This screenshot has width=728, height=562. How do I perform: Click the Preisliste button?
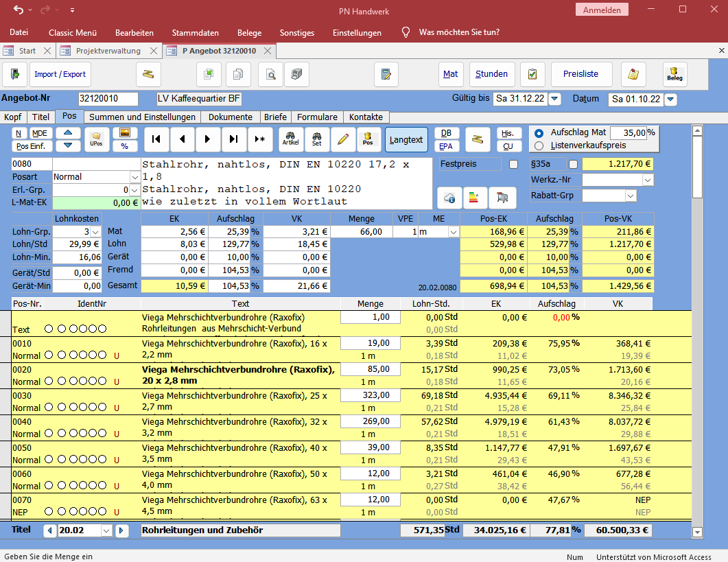(x=580, y=74)
